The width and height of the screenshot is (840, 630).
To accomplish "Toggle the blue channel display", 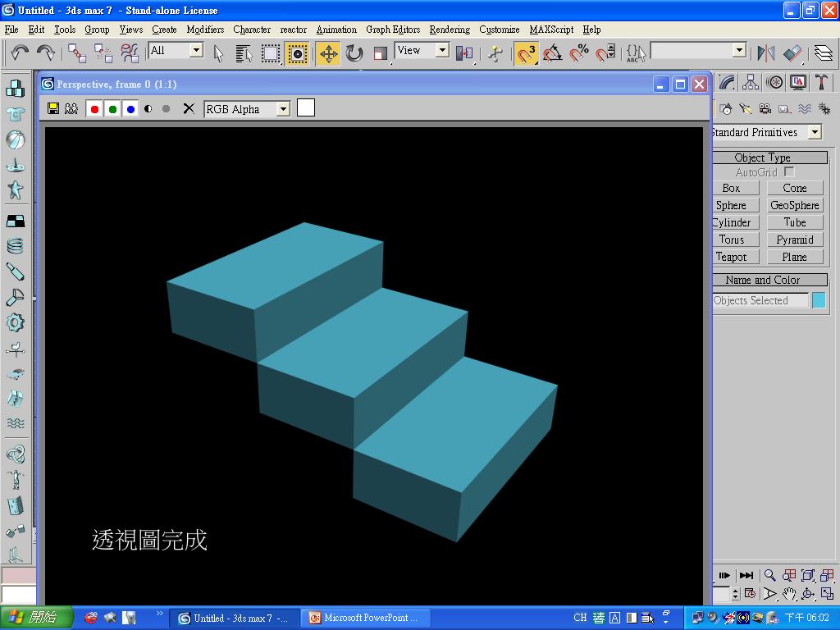I will pyautogui.click(x=130, y=109).
